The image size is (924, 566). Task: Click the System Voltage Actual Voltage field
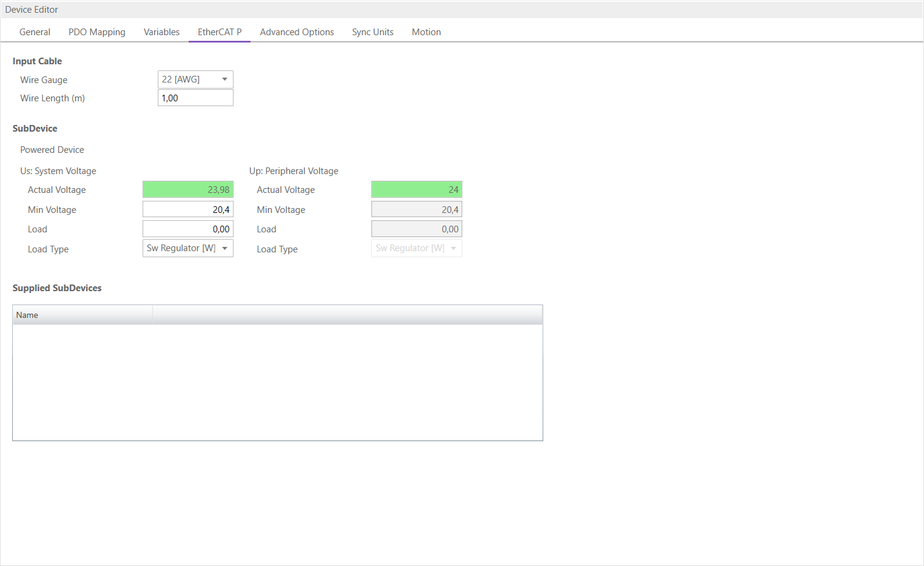[187, 190]
